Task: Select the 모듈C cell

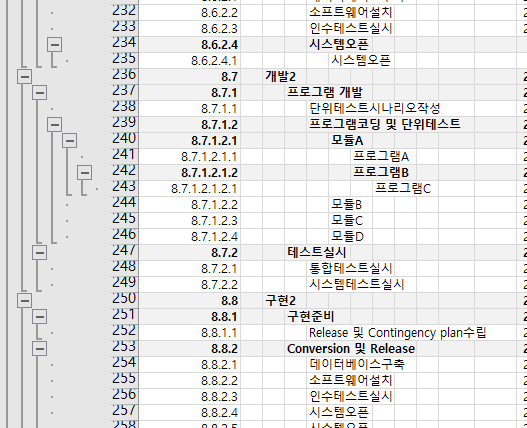Action: coord(347,221)
